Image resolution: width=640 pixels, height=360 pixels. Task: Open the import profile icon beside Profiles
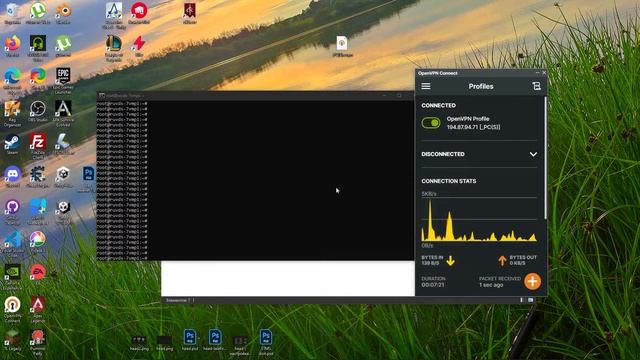point(536,86)
